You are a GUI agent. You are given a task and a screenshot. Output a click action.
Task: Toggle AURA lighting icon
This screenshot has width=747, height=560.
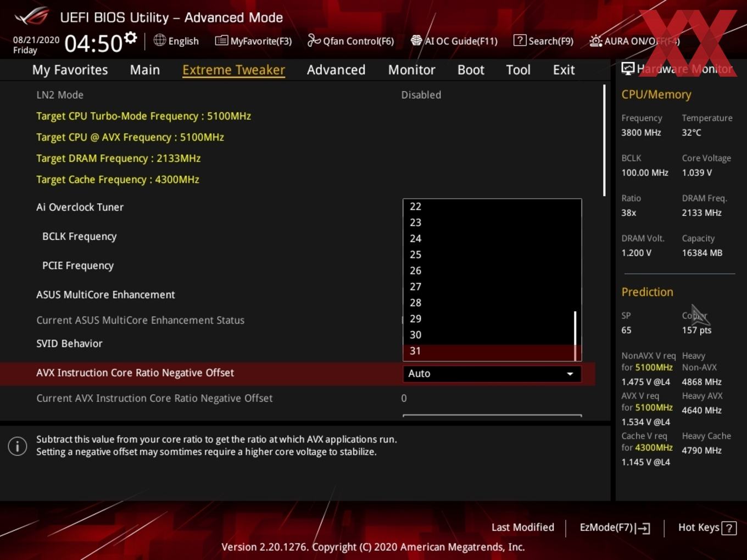pos(595,41)
